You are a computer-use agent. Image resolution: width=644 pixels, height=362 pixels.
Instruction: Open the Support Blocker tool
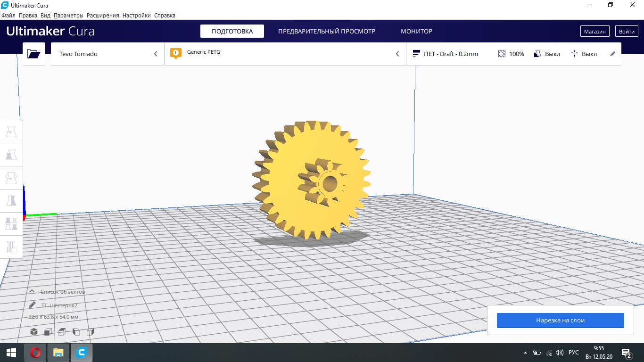coord(11,247)
